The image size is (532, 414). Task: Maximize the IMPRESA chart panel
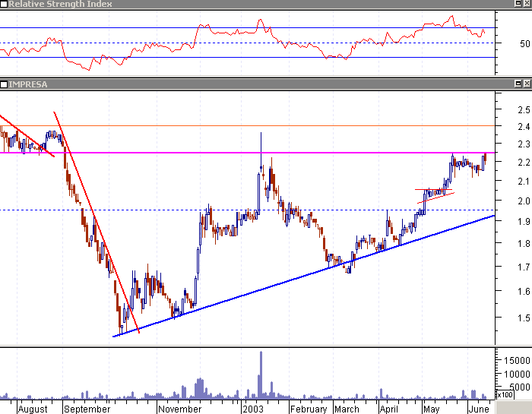(x=518, y=84)
